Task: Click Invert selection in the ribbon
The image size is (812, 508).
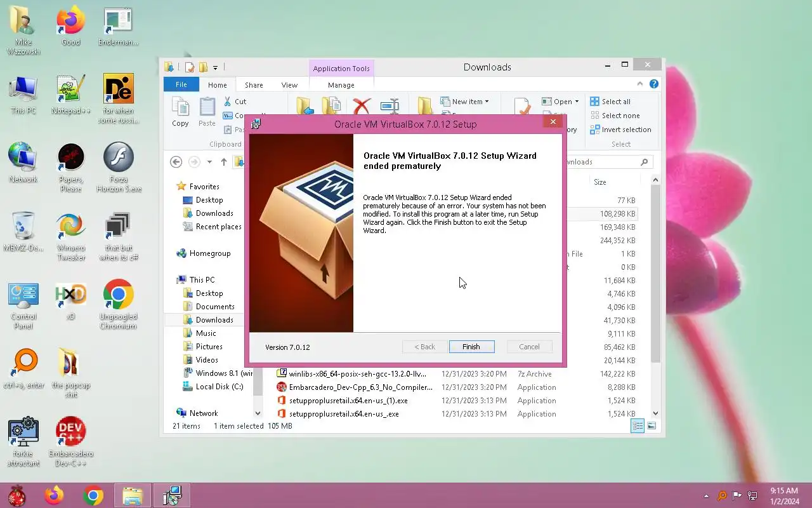Action: tap(620, 130)
